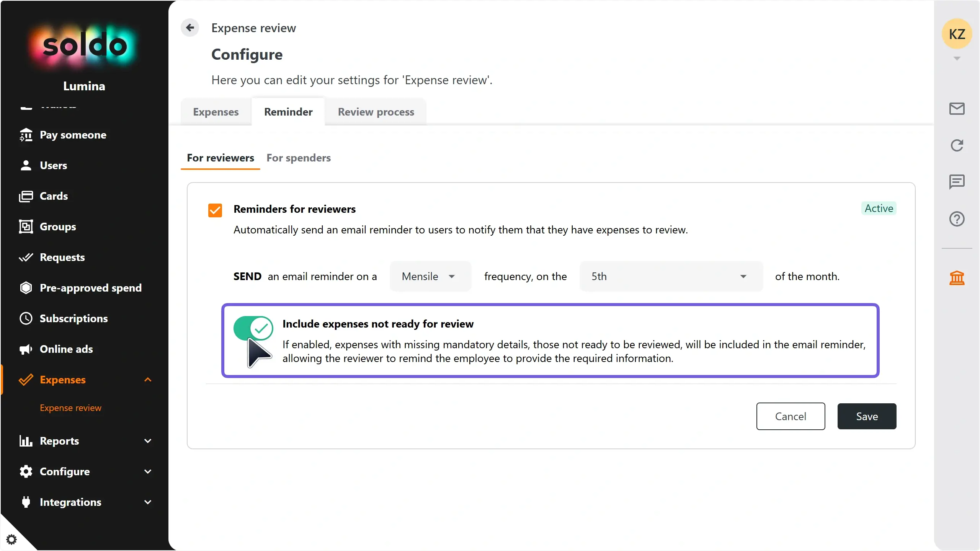
Task: Open the 5th day of month dropdown
Action: pos(671,276)
